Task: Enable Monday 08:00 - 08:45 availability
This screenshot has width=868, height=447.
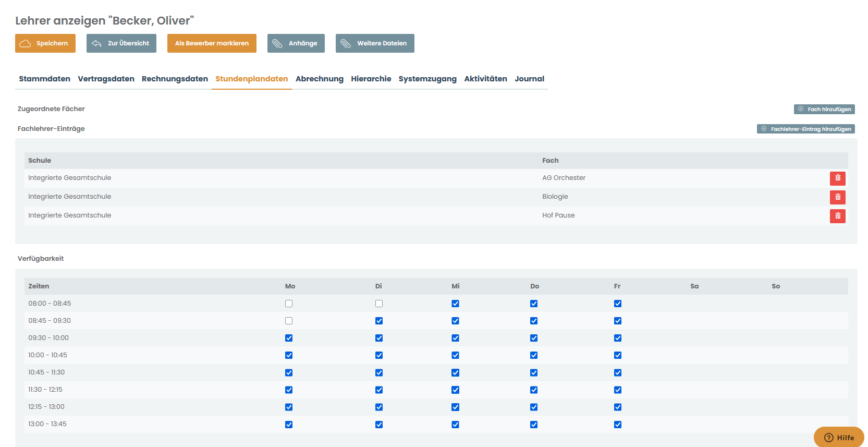Action: pos(289,304)
